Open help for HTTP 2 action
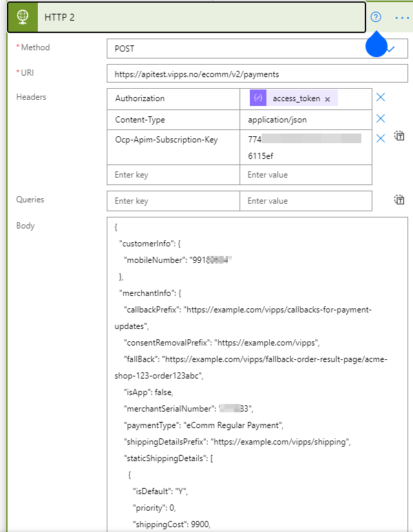 click(376, 17)
